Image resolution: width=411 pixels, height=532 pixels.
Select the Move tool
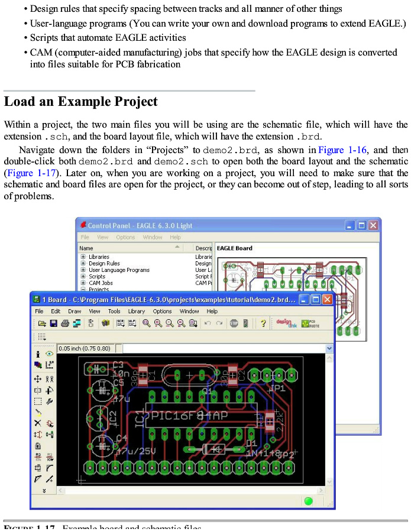point(38,379)
